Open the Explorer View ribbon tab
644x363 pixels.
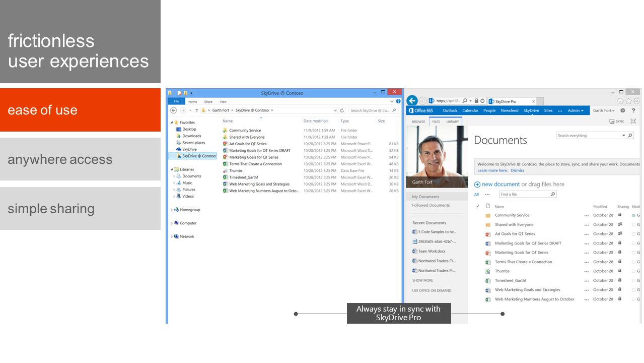tap(223, 102)
